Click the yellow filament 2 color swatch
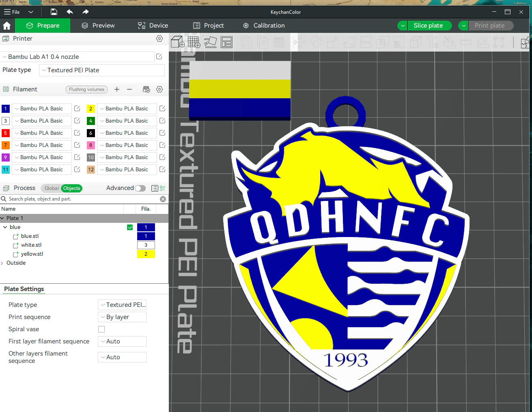Image resolution: width=532 pixels, height=412 pixels. 91,108
